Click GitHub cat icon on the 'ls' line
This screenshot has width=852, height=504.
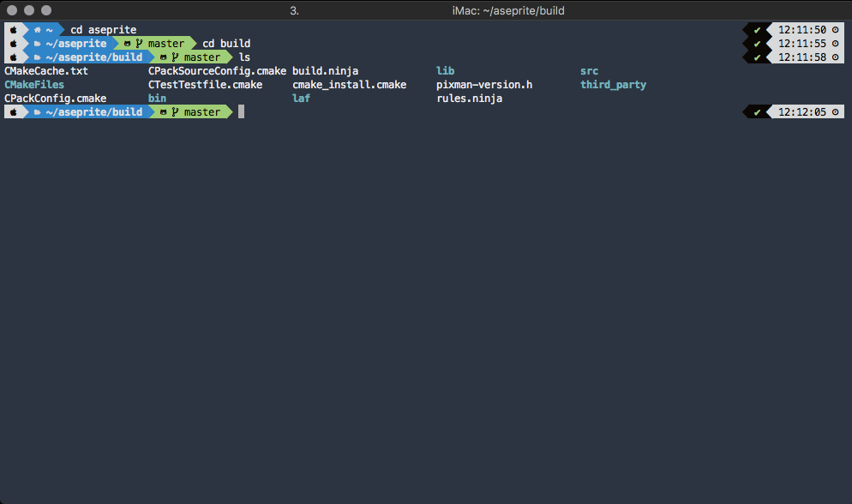[x=163, y=57]
